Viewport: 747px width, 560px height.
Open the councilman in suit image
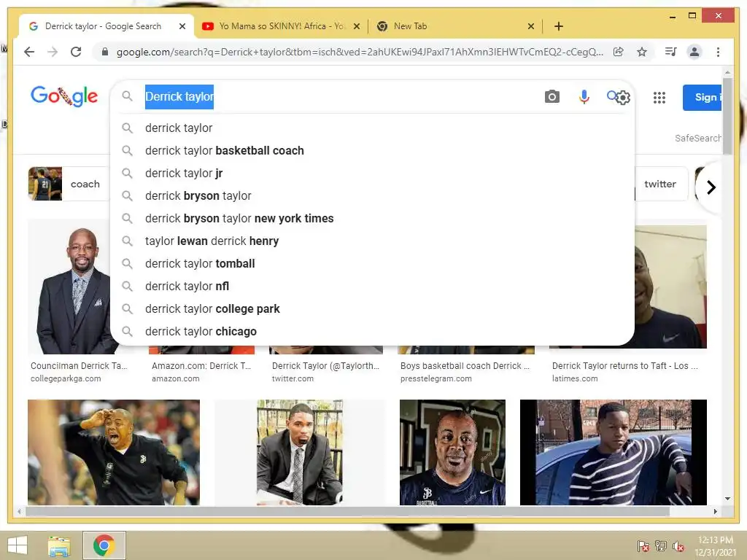point(69,287)
